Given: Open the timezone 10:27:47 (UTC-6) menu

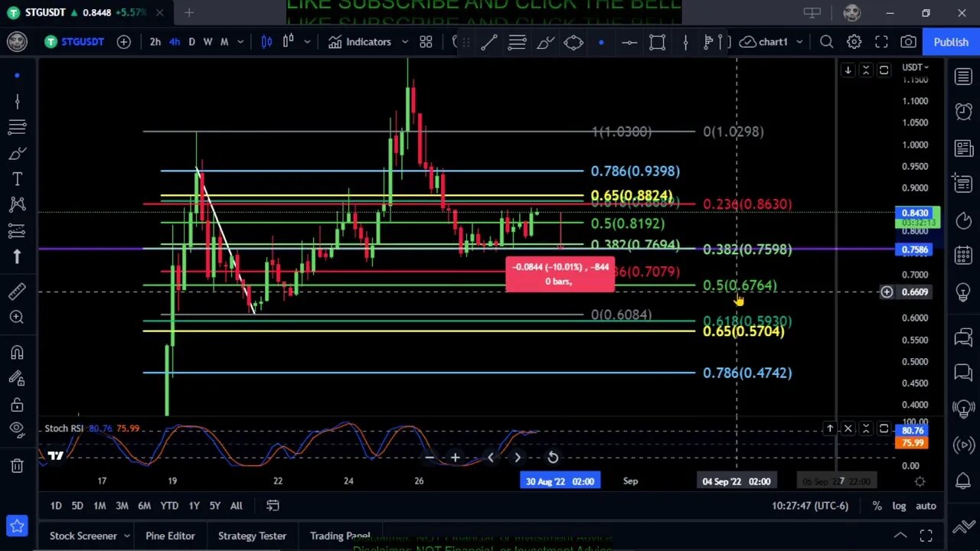Looking at the screenshot, I should tap(811, 506).
